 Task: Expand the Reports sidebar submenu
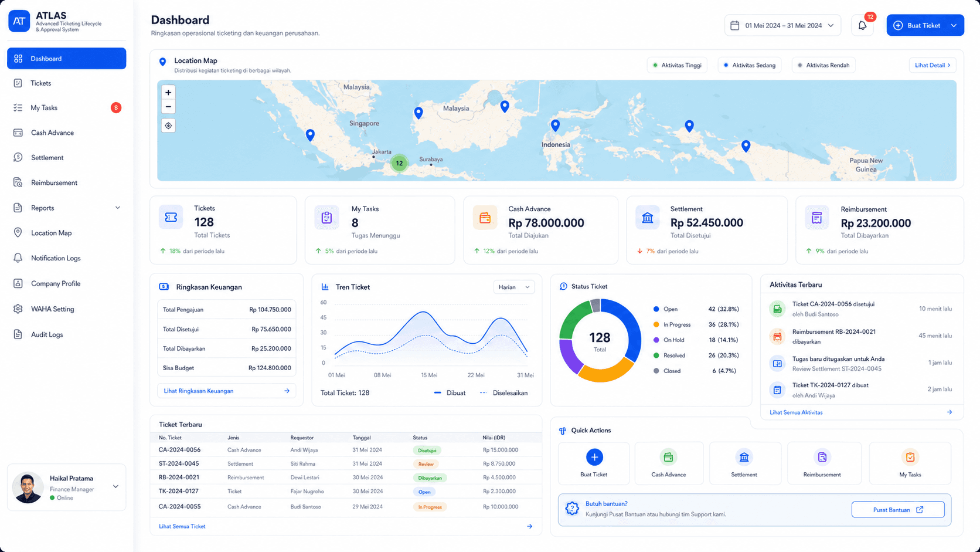tap(118, 208)
